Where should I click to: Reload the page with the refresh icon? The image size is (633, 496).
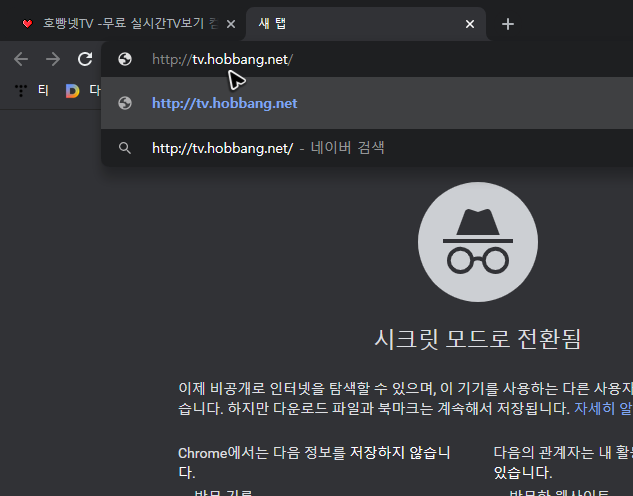click(x=85, y=59)
